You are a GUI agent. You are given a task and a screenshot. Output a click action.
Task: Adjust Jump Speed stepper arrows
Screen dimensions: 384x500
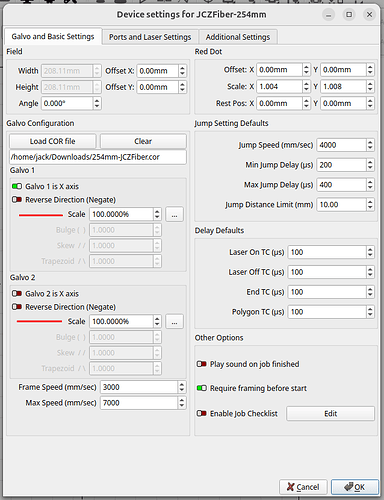coord(370,145)
